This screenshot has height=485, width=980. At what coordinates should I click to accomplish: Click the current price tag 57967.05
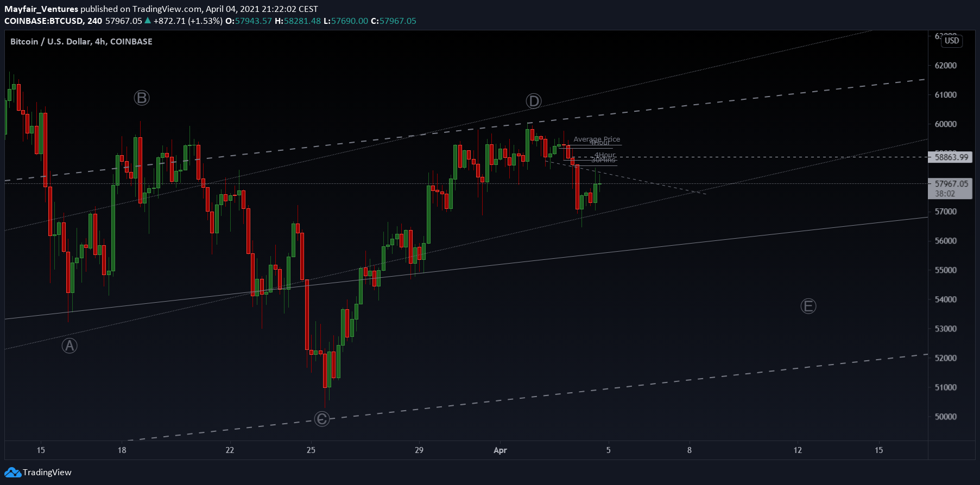951,184
